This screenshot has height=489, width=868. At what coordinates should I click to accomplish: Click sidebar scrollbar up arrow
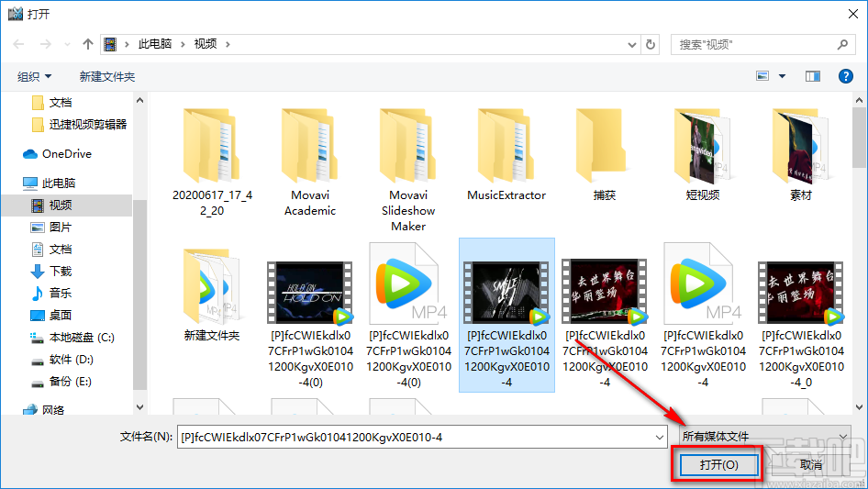coord(139,101)
